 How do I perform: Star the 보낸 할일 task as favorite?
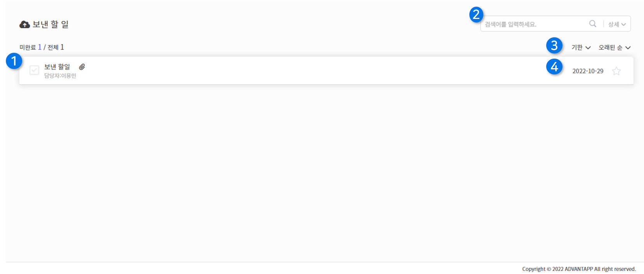[x=616, y=71]
